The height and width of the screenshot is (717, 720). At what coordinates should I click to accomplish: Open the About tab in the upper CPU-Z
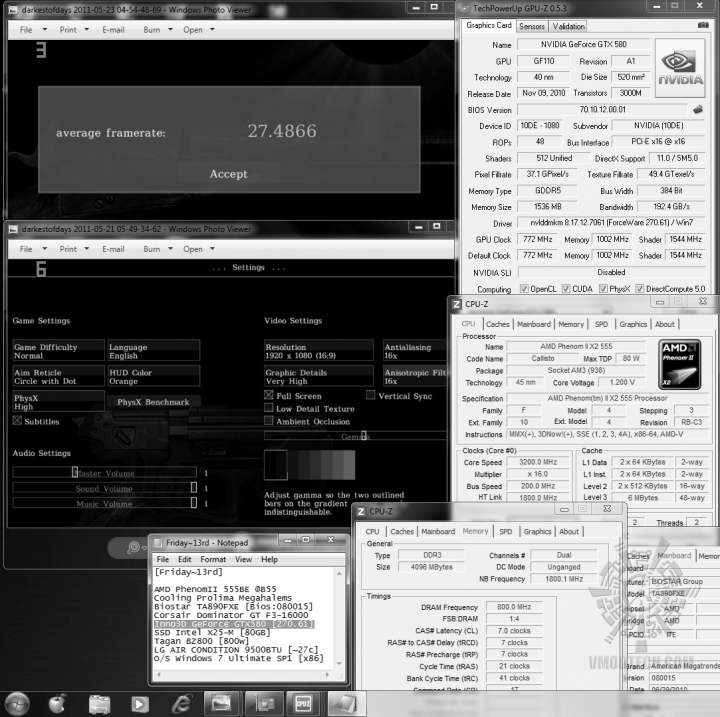(x=664, y=324)
